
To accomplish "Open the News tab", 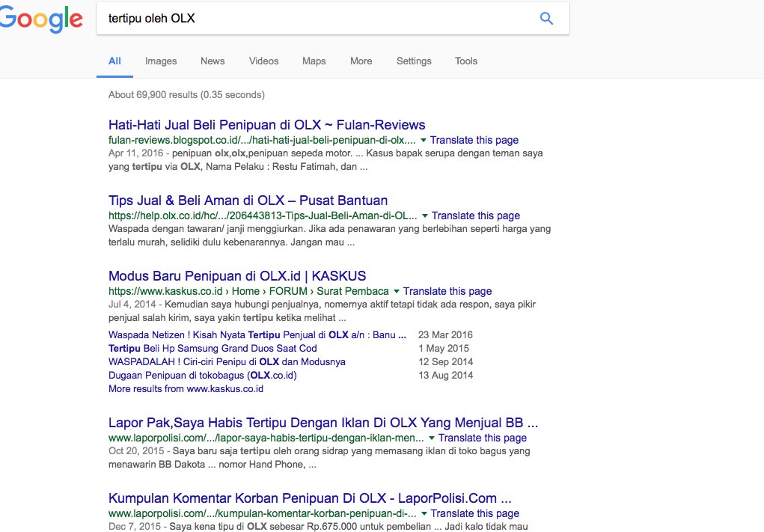I will pyautogui.click(x=213, y=61).
